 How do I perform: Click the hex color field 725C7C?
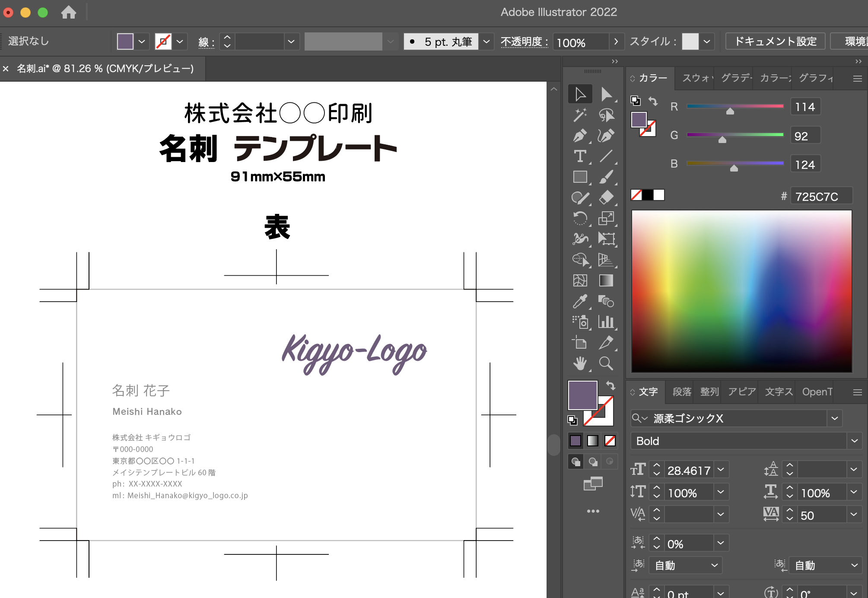[x=821, y=197]
